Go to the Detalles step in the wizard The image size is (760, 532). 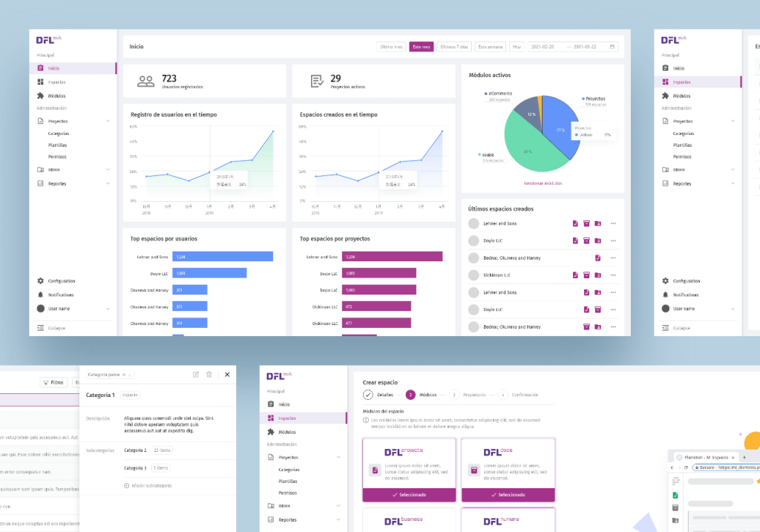(379, 395)
